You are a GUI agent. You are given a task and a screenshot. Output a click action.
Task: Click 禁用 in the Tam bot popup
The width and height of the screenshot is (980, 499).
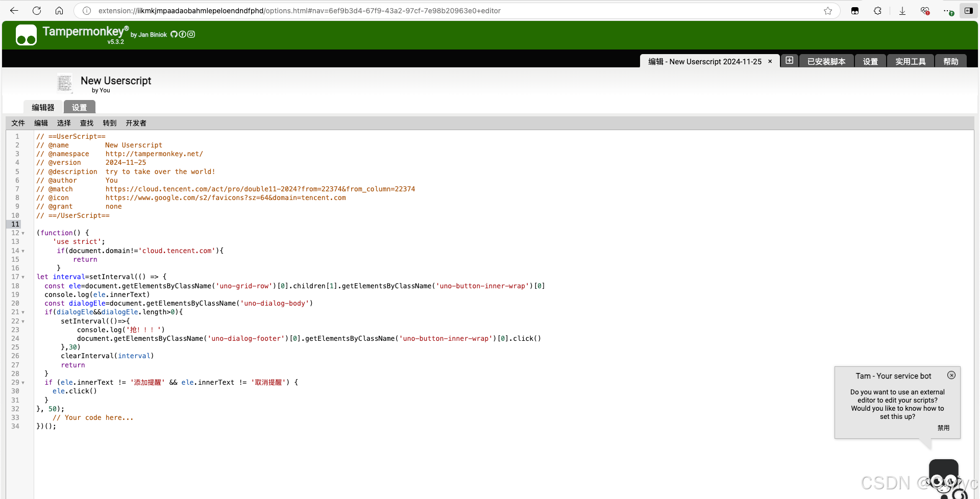tap(943, 428)
